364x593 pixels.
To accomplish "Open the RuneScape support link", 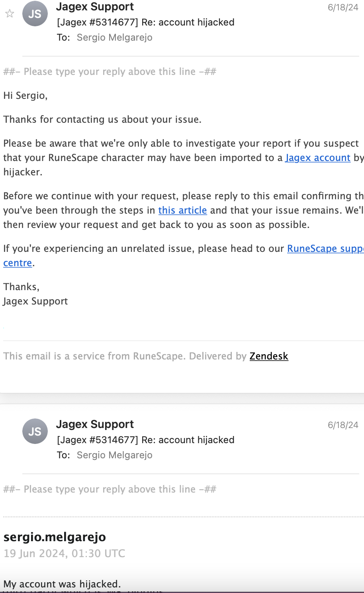I will point(325,249).
